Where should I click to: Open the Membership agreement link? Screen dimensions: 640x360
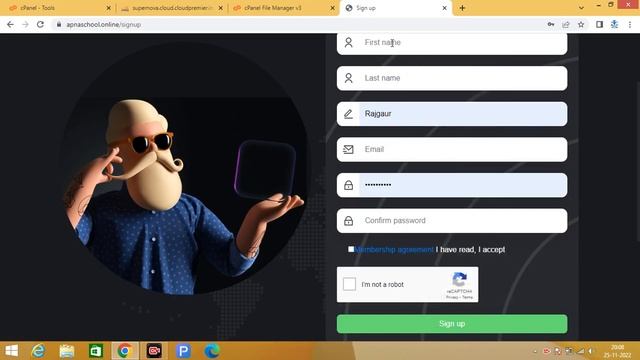coord(394,249)
